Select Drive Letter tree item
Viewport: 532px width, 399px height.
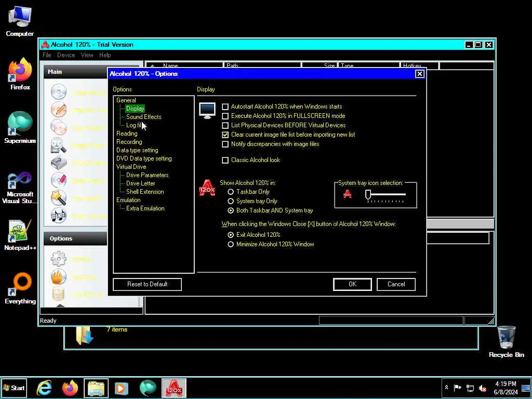point(140,183)
